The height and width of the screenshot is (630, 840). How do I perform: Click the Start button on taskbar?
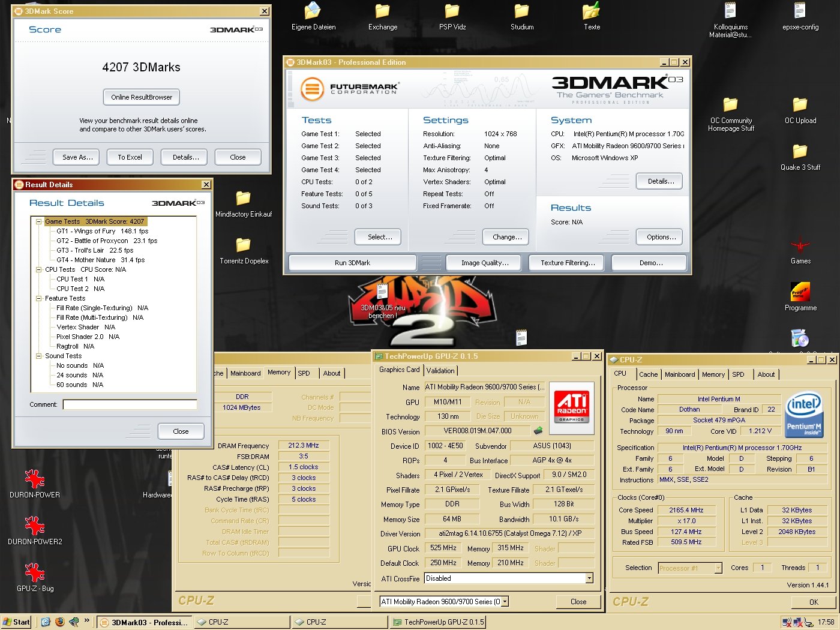pos(16,622)
